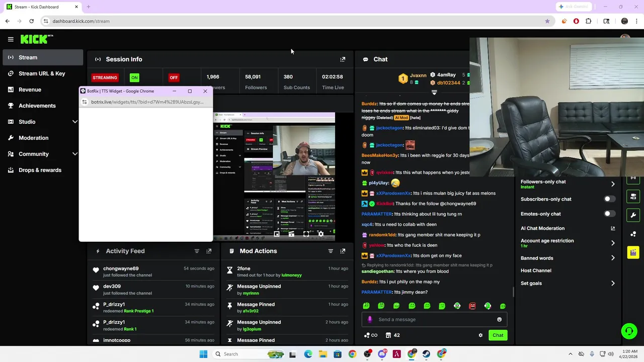Toggle Subscribers-only chat switch
The image size is (644, 362).
point(609,199)
